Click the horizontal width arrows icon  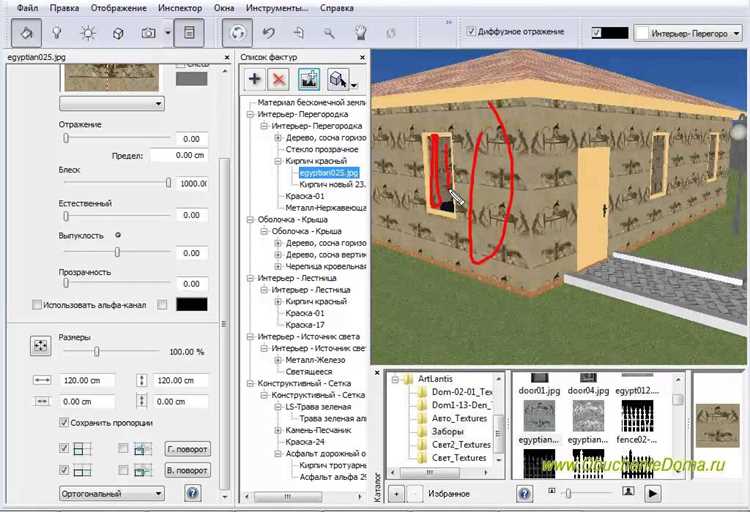click(42, 380)
